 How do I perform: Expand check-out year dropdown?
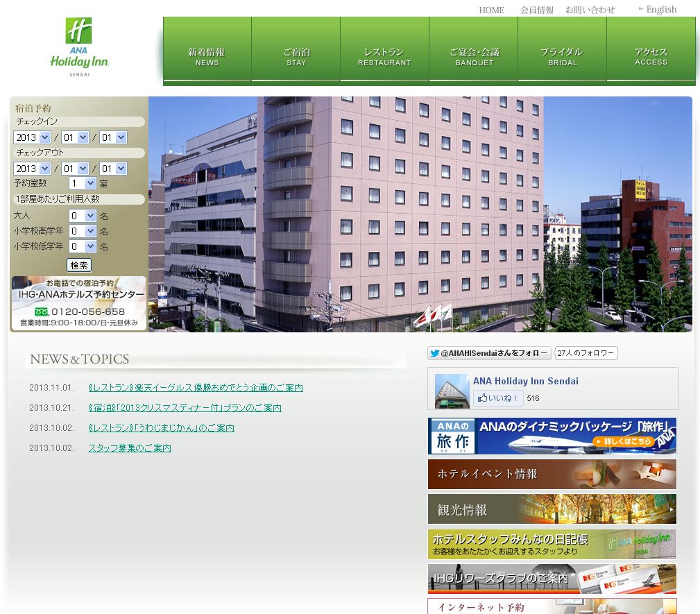tap(32, 169)
